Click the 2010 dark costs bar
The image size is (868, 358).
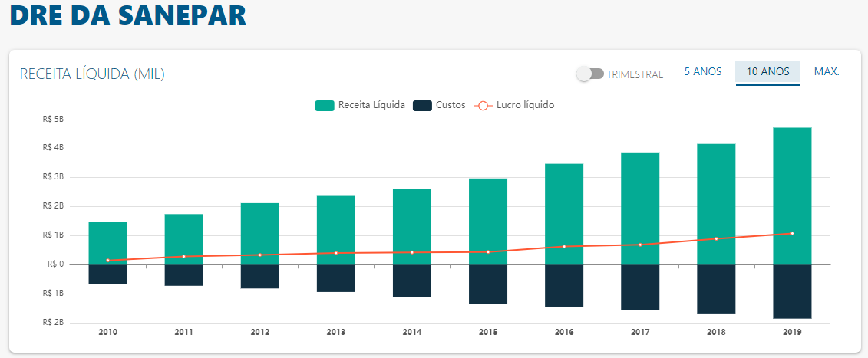[x=108, y=274]
